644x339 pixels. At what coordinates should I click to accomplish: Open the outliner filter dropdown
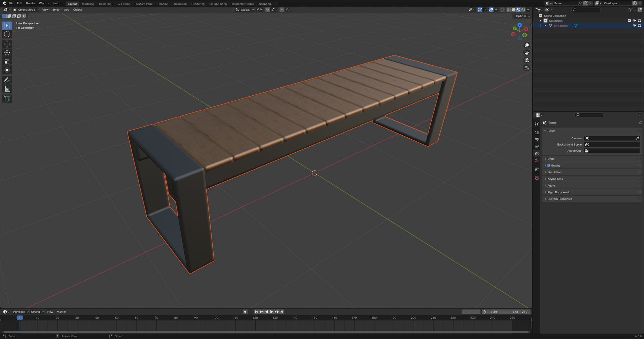coord(632,10)
